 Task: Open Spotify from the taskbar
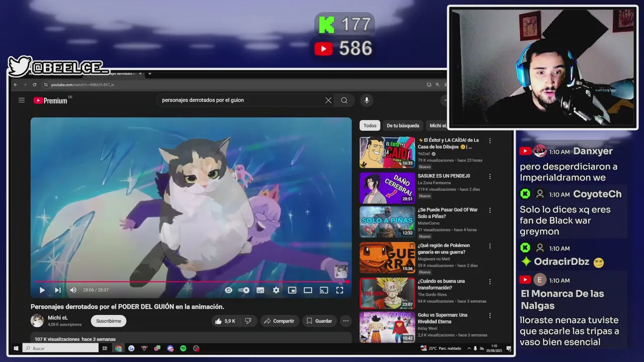click(x=183, y=348)
